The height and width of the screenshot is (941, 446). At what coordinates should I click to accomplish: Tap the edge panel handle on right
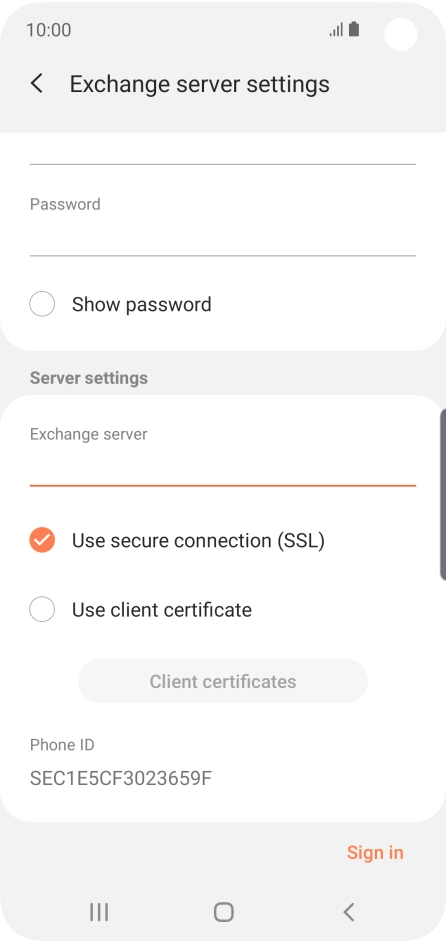[x=443, y=495]
